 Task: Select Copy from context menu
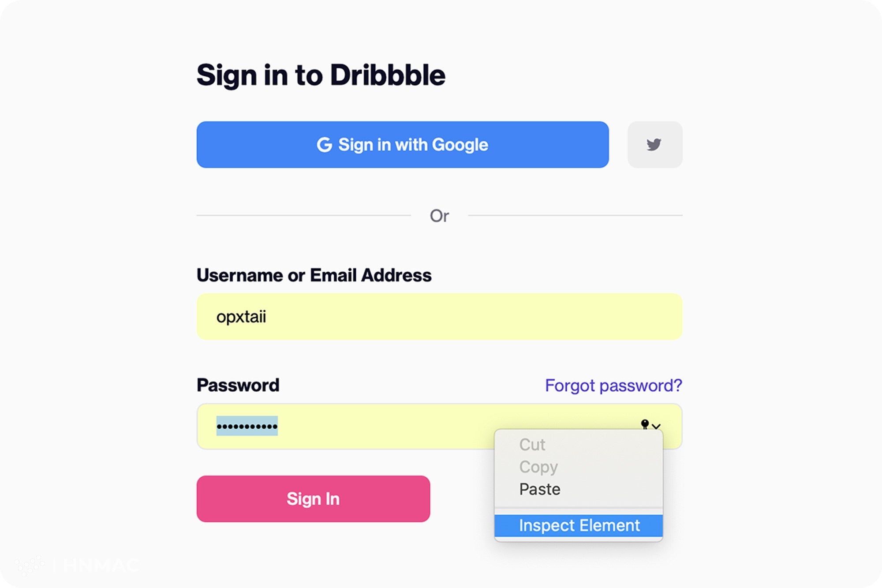(538, 467)
